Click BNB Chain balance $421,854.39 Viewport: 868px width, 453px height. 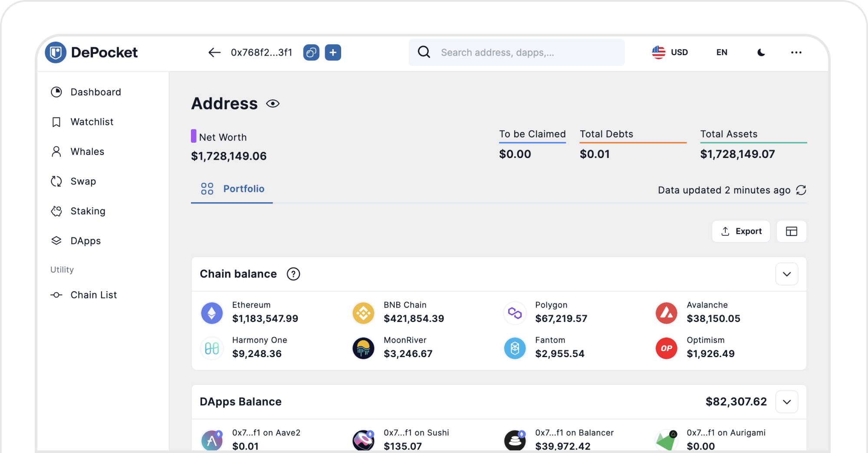(414, 319)
